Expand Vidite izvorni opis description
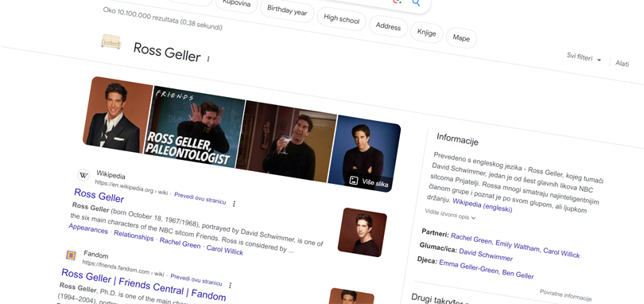This screenshot has width=644, height=304. [x=450, y=214]
